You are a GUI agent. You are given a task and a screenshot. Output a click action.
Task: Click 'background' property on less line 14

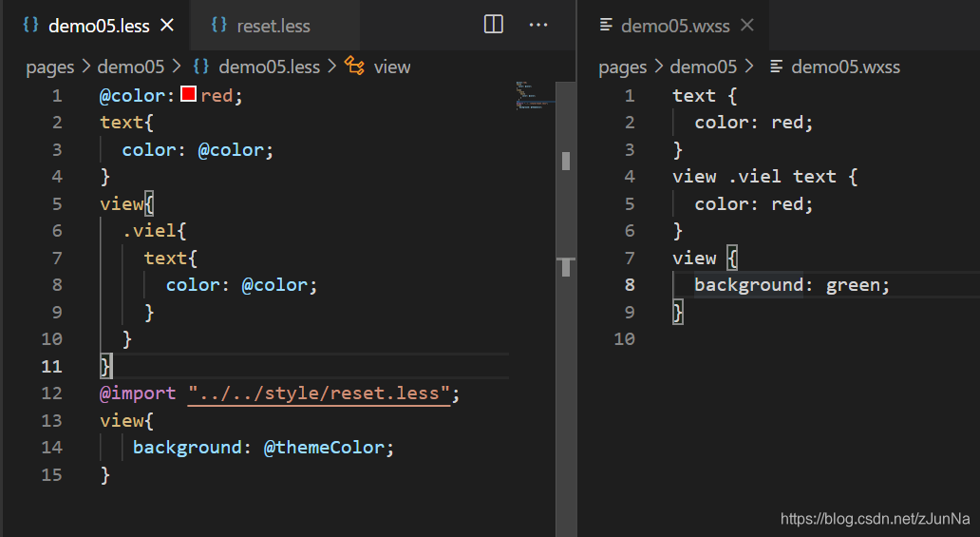coord(187,448)
